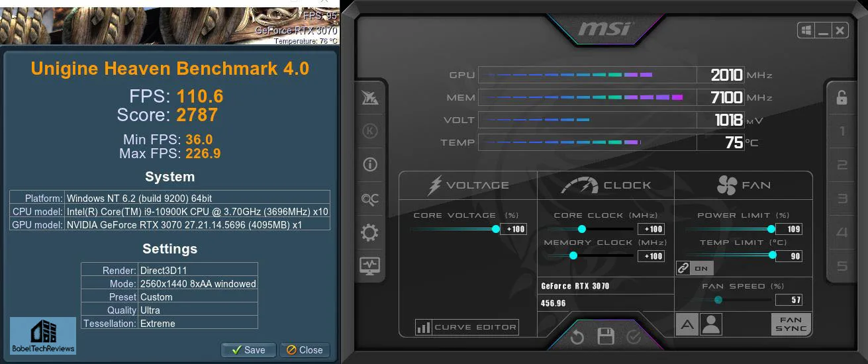
Task: Click the 2560x1440 8xAA windowed mode cell
Action: 198,283
